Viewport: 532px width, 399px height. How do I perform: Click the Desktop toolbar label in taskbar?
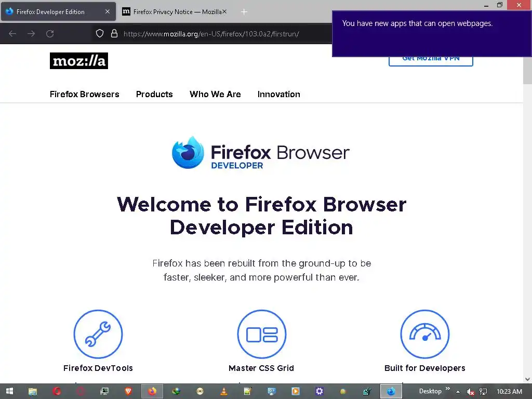(x=430, y=391)
